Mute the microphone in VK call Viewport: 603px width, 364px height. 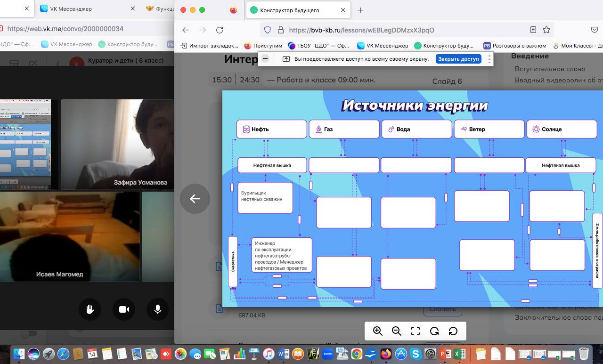click(157, 309)
